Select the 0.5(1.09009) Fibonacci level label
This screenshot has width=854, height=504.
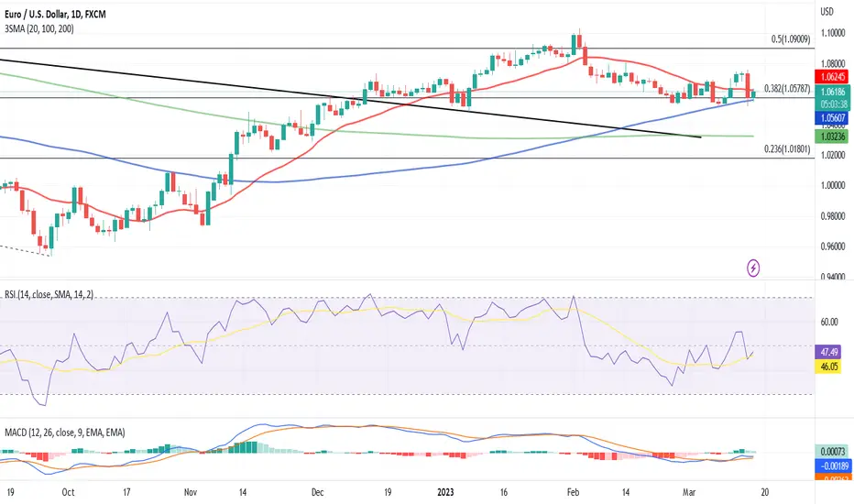(x=790, y=39)
